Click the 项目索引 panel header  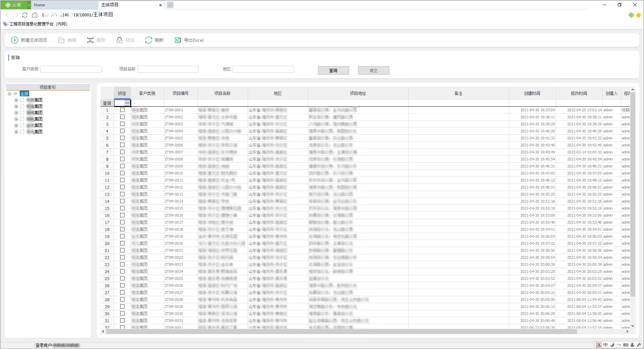coord(48,87)
